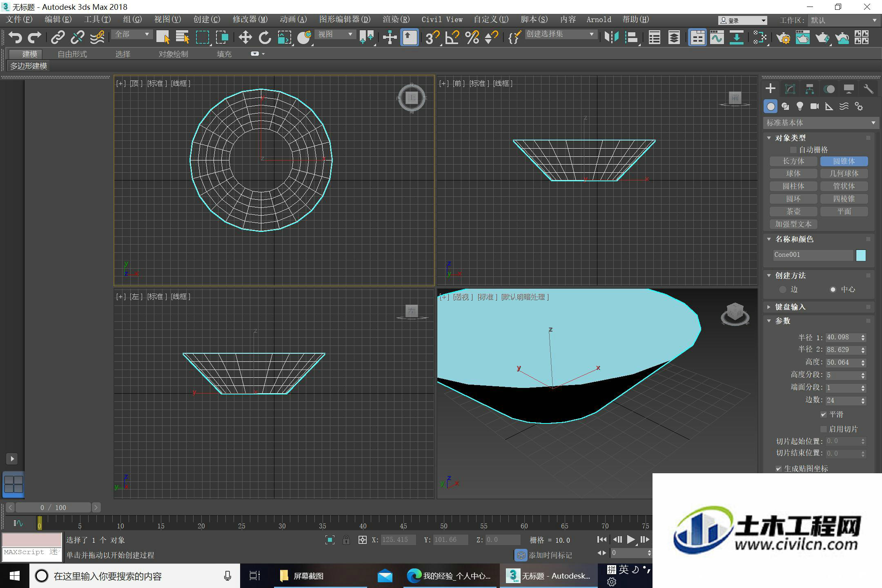
Task: Open Select by Name dialog icon
Action: [x=183, y=38]
